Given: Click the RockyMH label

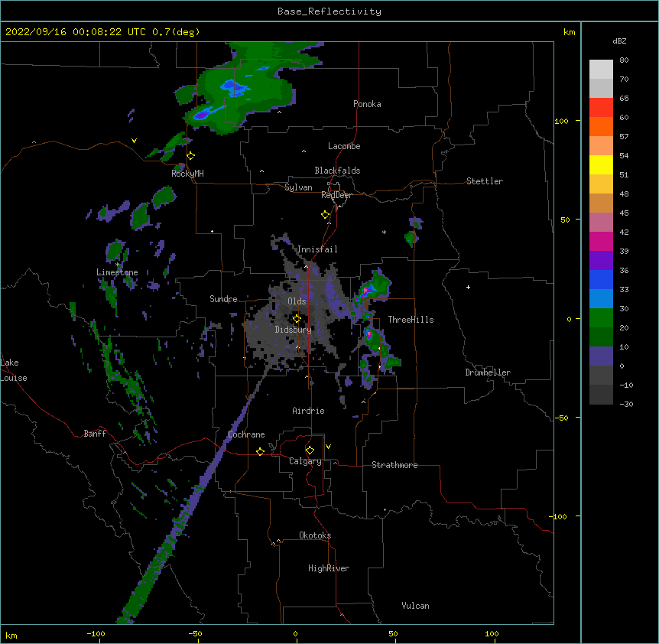Looking at the screenshot, I should (x=187, y=173).
